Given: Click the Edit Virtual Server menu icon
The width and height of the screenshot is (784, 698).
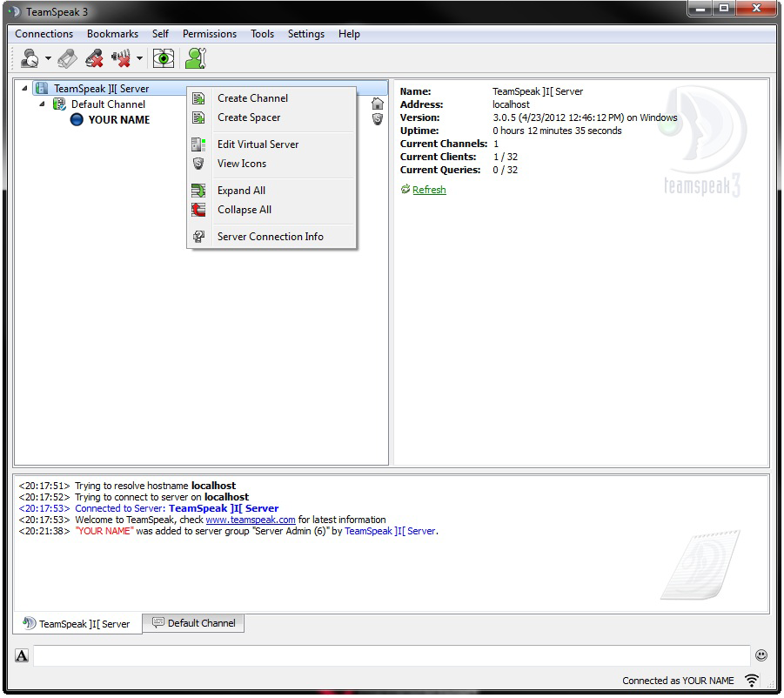Looking at the screenshot, I should (198, 144).
